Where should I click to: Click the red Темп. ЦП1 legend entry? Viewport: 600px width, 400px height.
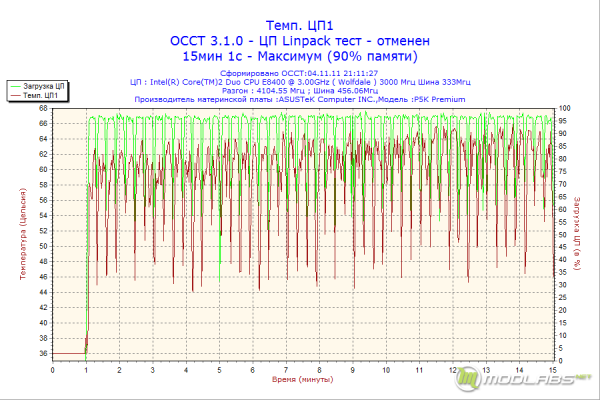(34, 95)
